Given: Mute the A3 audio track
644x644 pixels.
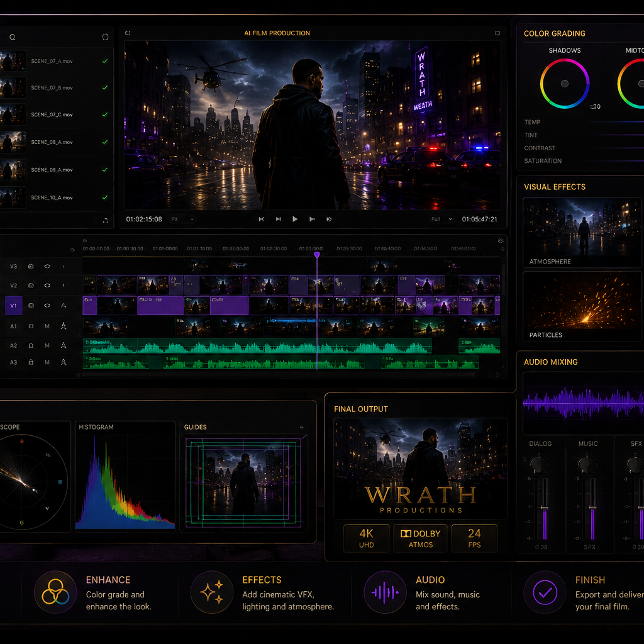Looking at the screenshot, I should [47, 362].
